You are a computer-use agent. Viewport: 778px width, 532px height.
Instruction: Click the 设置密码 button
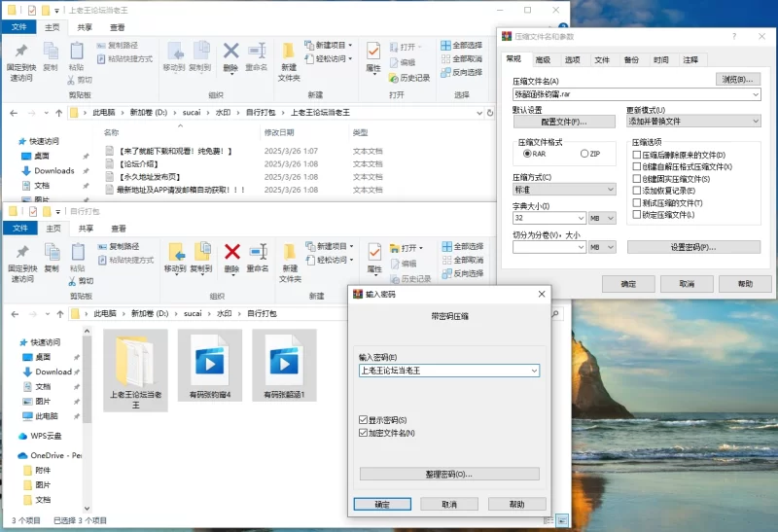click(692, 247)
